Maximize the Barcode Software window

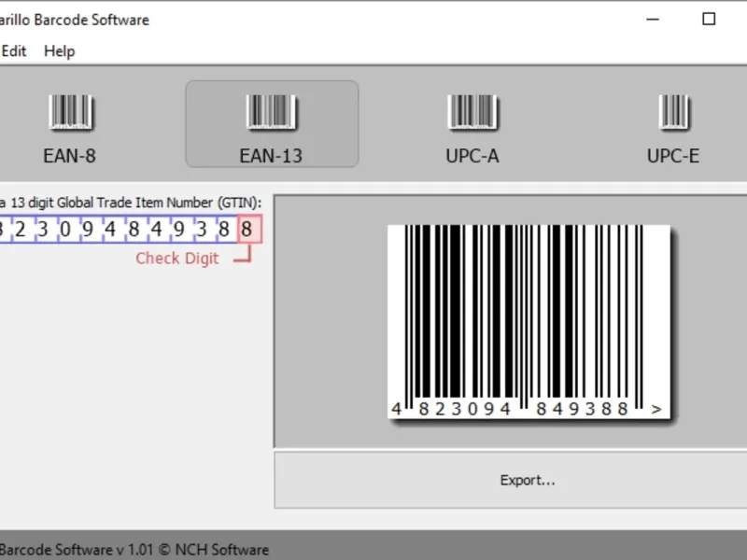709,20
